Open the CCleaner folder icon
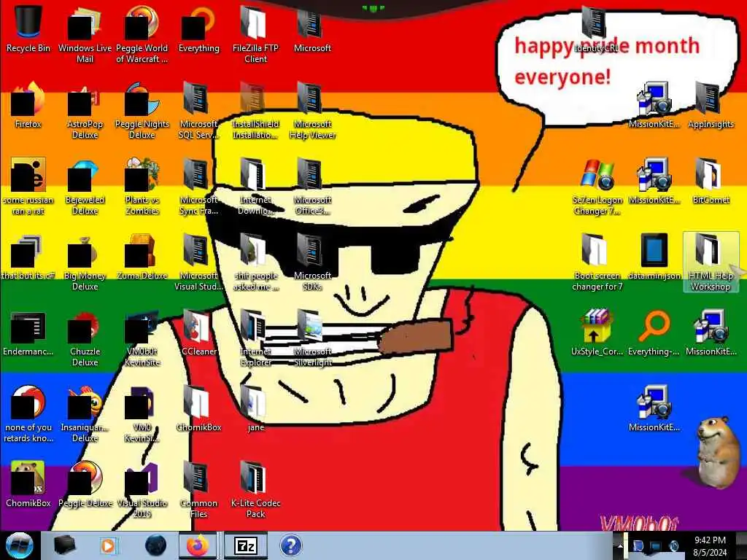Viewport: 747px width, 560px height. 198,333
